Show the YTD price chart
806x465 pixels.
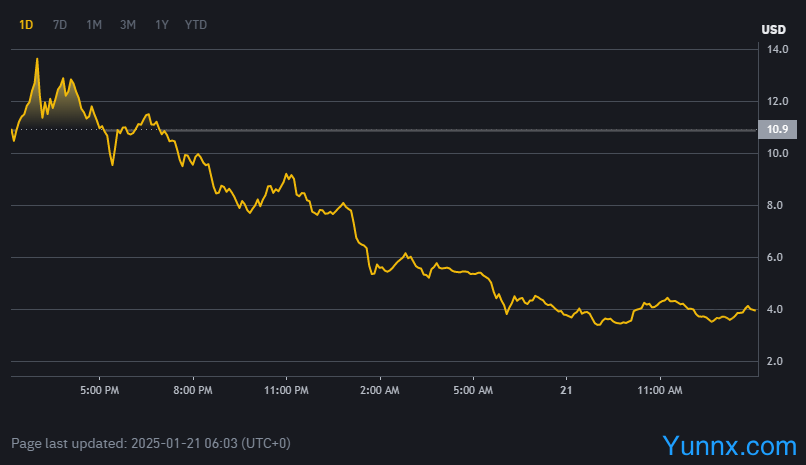pyautogui.click(x=196, y=25)
